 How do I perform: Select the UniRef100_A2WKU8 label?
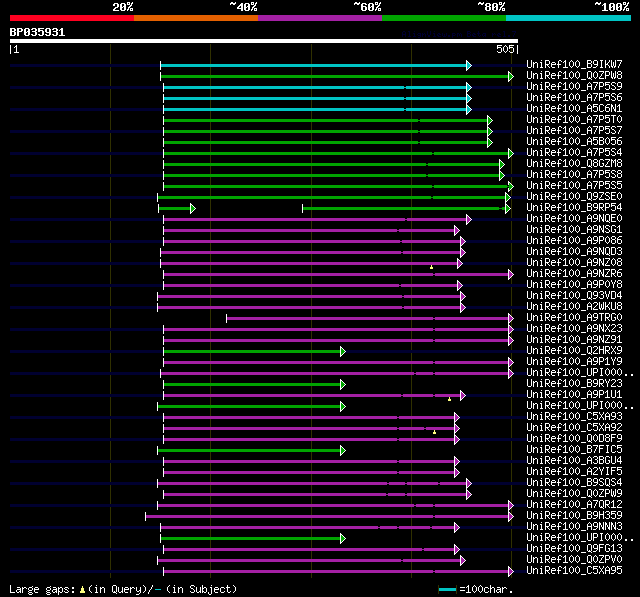574,306
